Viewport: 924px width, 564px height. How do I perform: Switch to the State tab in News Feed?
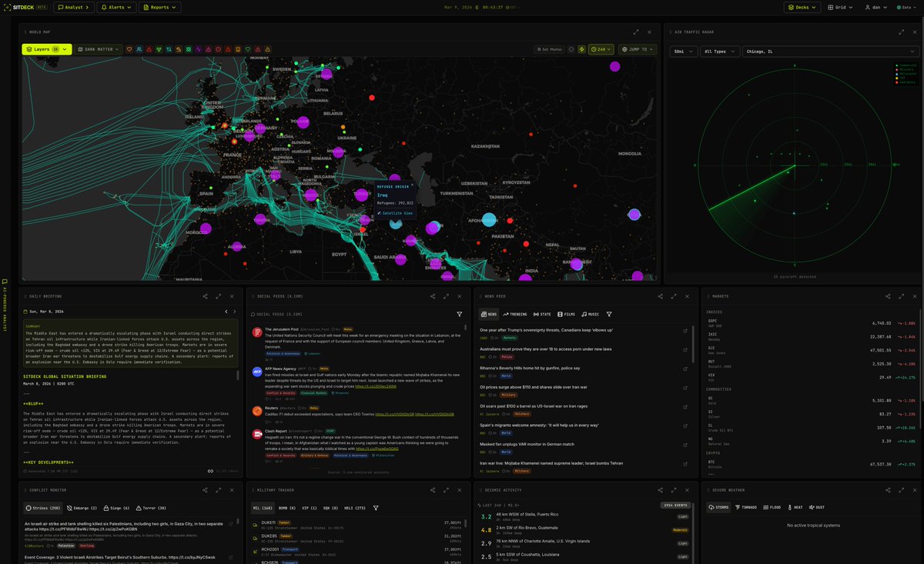542,314
